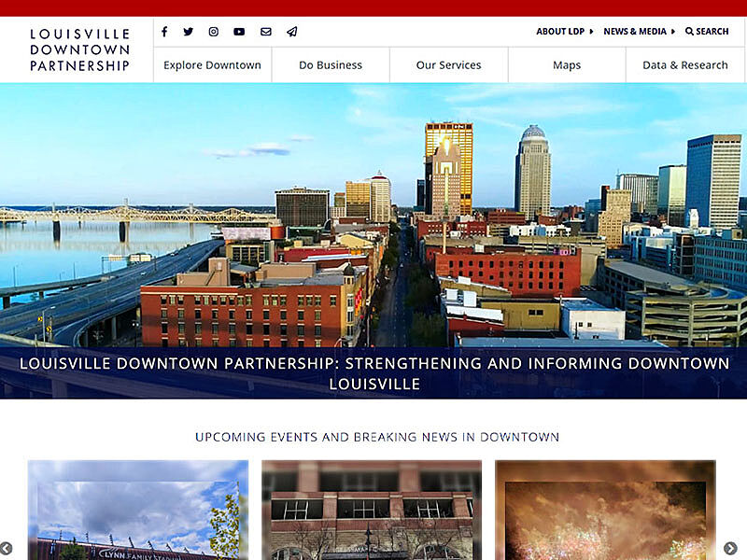
Task: Click the paper plane newsletter icon
Action: coord(292,32)
